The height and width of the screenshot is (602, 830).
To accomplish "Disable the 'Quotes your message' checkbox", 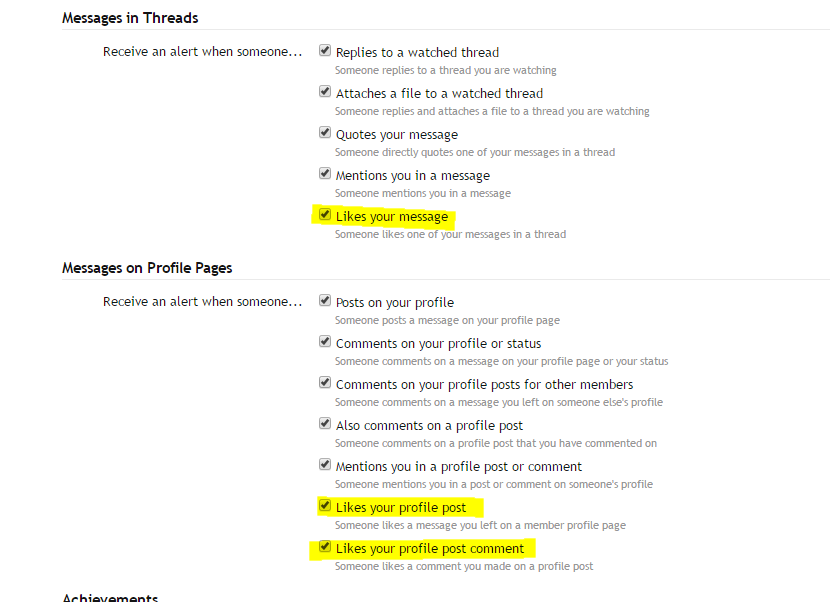I will pyautogui.click(x=325, y=132).
